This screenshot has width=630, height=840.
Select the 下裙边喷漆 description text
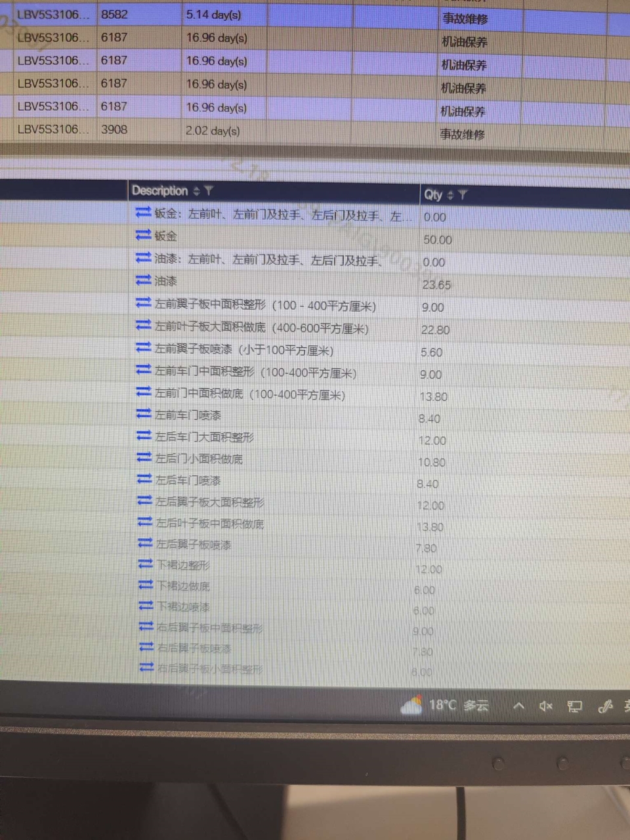click(184, 607)
